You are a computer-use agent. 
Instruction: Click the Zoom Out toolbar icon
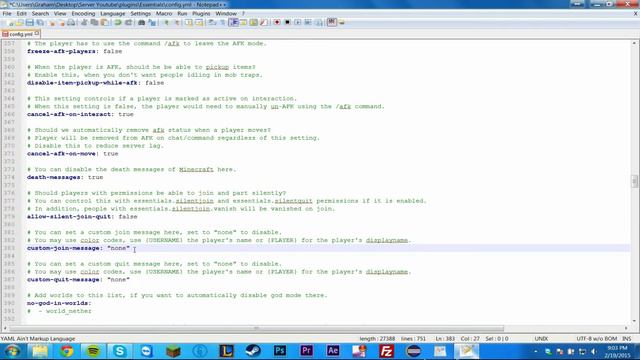tap(176, 22)
